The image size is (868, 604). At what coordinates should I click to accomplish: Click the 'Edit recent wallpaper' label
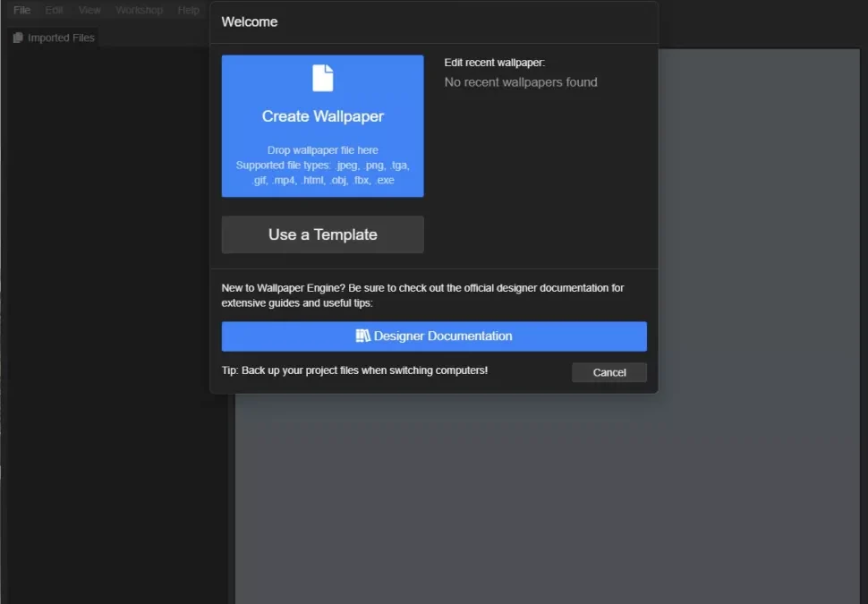pos(494,63)
